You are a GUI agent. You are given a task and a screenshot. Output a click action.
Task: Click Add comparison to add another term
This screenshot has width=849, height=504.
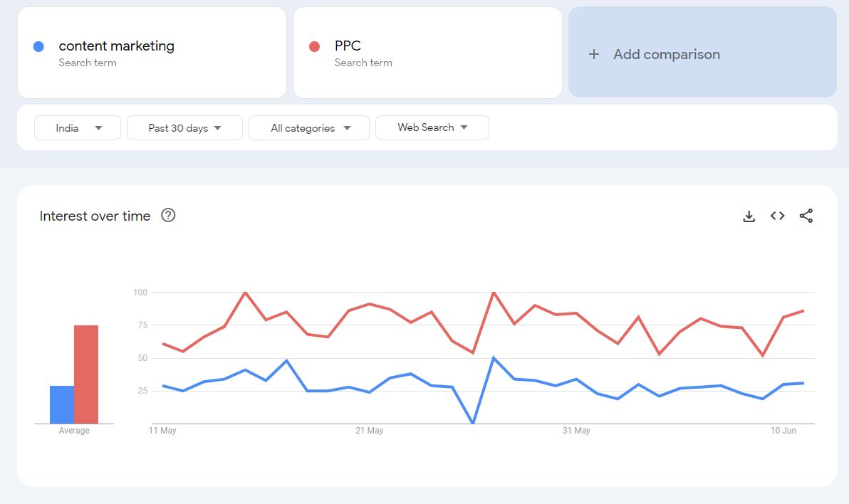coord(666,53)
